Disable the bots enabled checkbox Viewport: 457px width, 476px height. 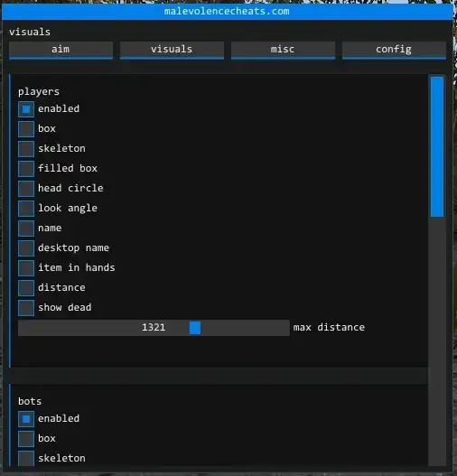coord(26,419)
